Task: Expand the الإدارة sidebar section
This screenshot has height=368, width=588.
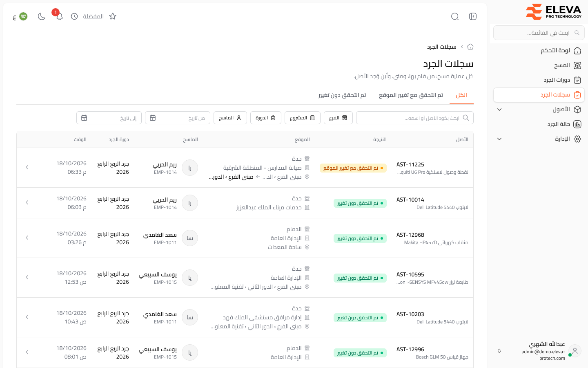Action: (x=539, y=139)
